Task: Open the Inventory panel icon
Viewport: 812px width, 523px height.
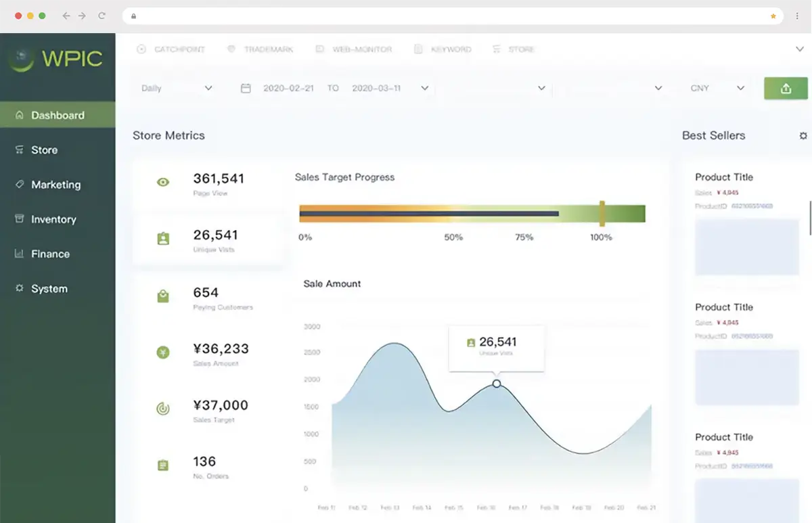Action: click(19, 219)
